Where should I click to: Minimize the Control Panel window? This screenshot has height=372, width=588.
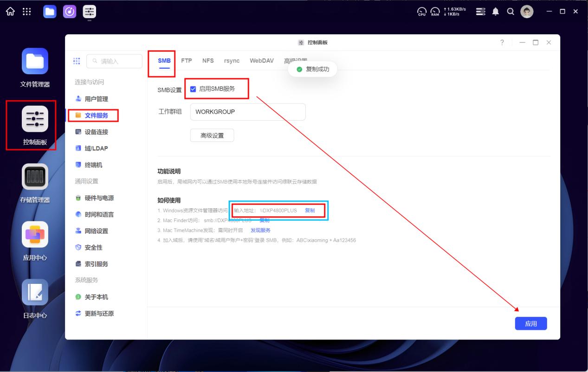pyautogui.click(x=523, y=43)
